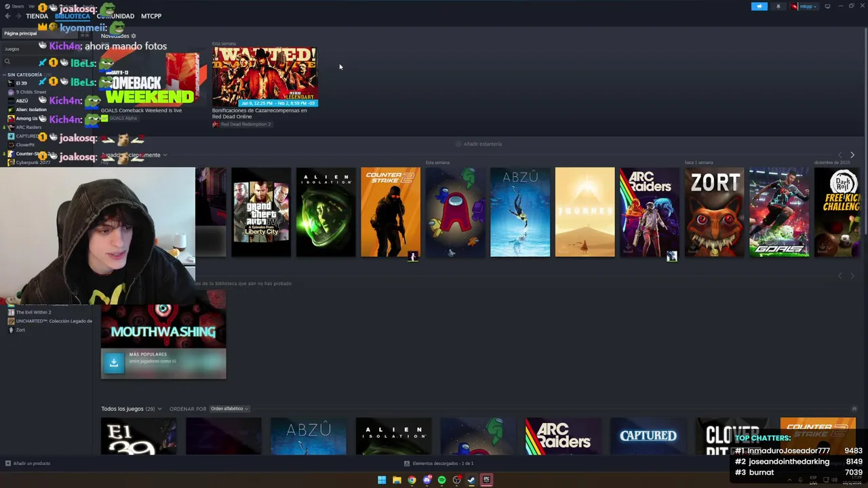Switch to Big Picture mode icon
Viewport: 868px width, 488px height.
point(827,6)
